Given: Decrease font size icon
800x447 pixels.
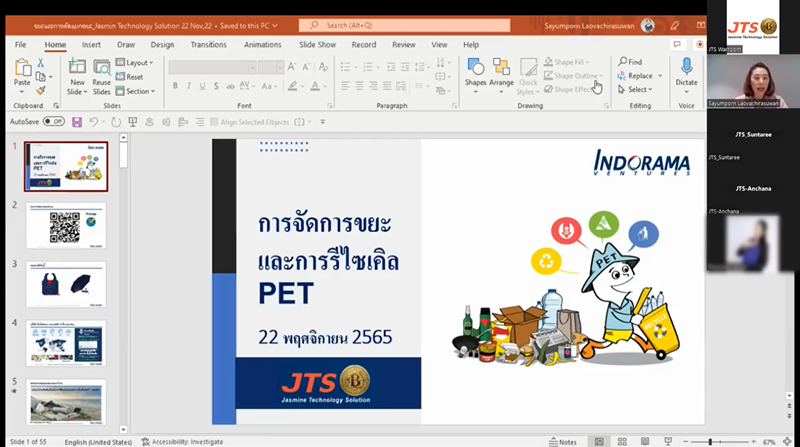Looking at the screenshot, I should 306,67.
